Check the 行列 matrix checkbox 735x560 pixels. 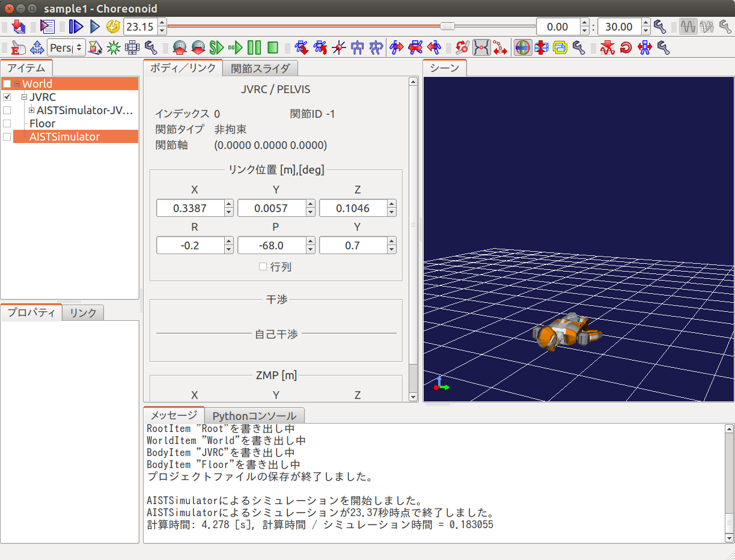pyautogui.click(x=263, y=267)
